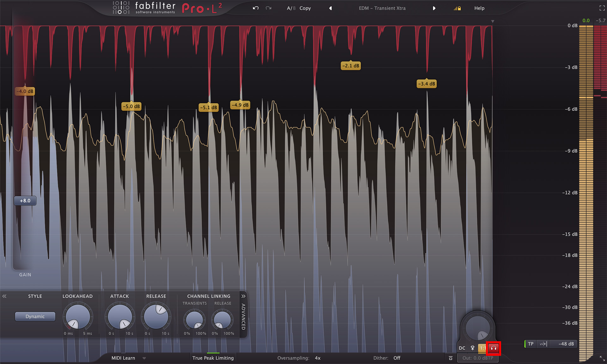Click the output level knob

tap(478, 328)
